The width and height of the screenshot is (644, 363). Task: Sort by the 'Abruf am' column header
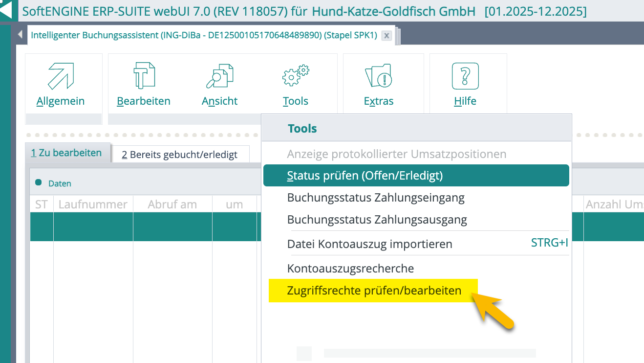click(x=172, y=204)
